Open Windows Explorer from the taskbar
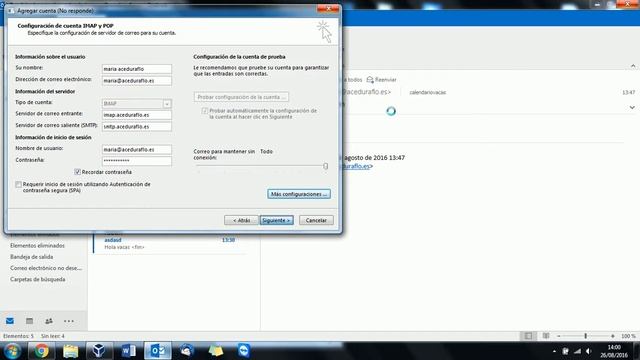 tap(71, 351)
